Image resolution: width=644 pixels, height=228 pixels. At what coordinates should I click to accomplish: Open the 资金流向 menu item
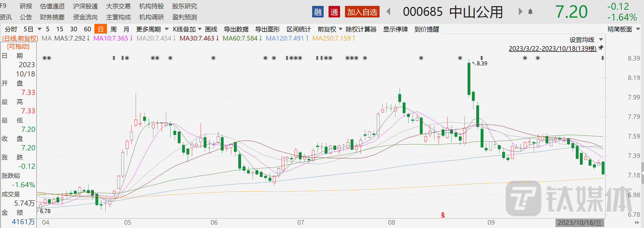[85, 17]
